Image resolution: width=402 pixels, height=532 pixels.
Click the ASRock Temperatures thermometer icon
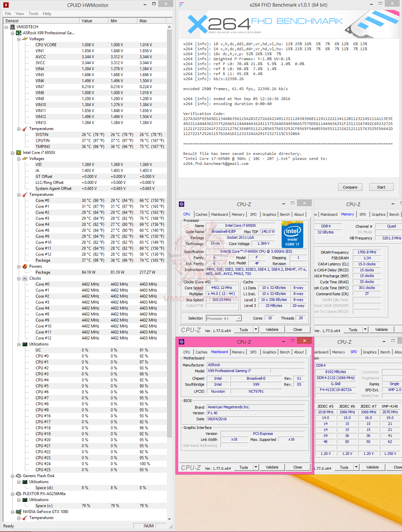point(25,129)
